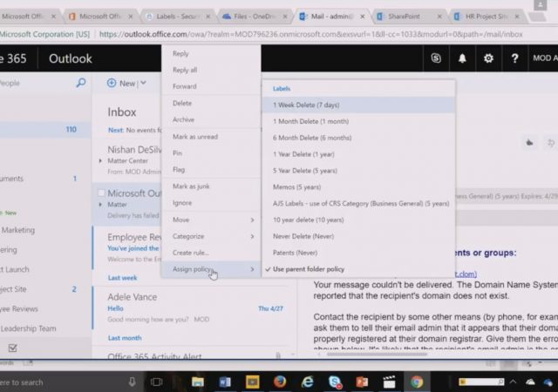This screenshot has width=558, height=392.
Task: Choose Delete in context menu
Action: pyautogui.click(x=211, y=103)
